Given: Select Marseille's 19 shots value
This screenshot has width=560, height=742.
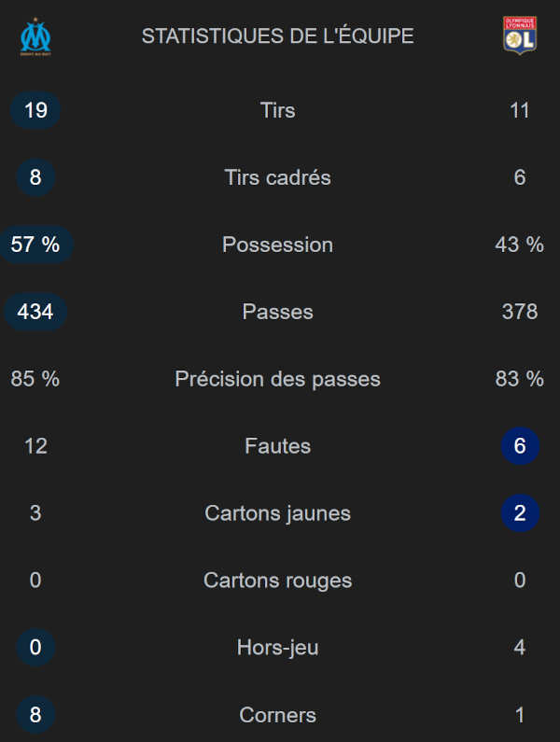Looking at the screenshot, I should pos(35,110).
